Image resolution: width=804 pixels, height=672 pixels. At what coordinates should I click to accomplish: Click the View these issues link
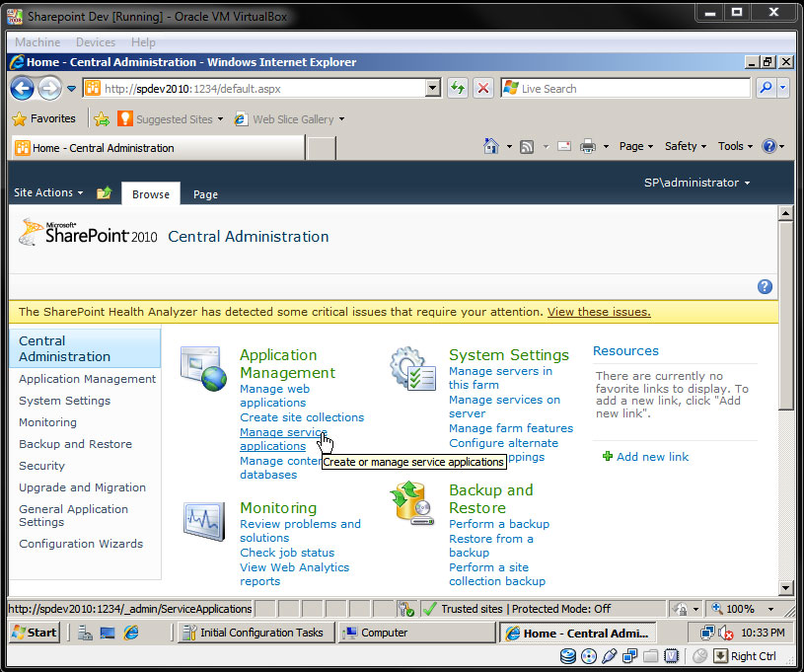pos(599,312)
